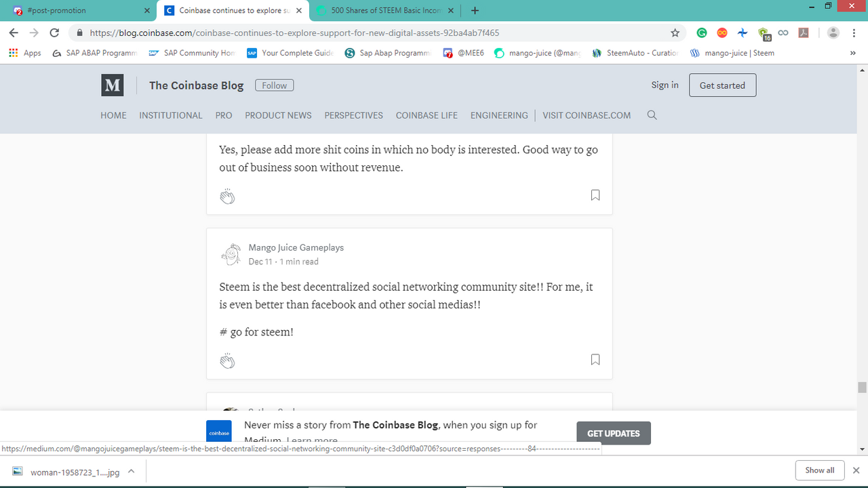Open the PERSPECTIVES section
Viewport: 868px width, 488px height.
click(353, 115)
